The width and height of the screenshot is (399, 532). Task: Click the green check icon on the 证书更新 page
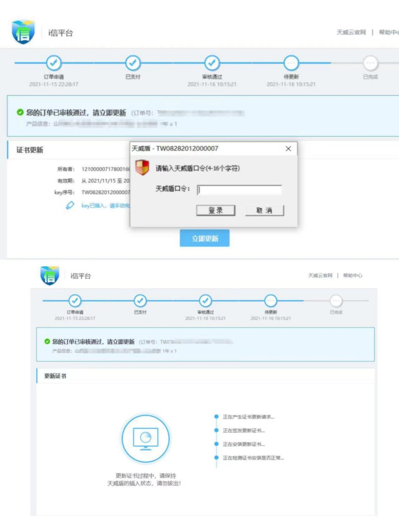pos(20,112)
